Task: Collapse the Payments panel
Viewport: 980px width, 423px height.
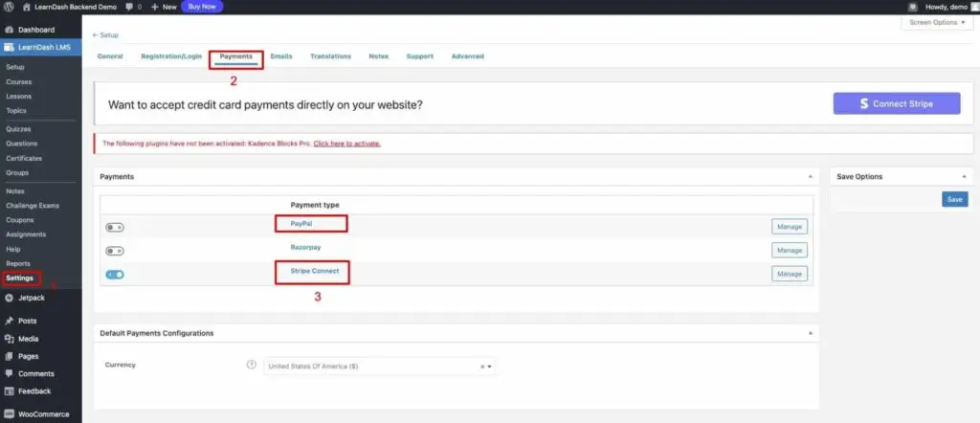Action: tap(811, 177)
